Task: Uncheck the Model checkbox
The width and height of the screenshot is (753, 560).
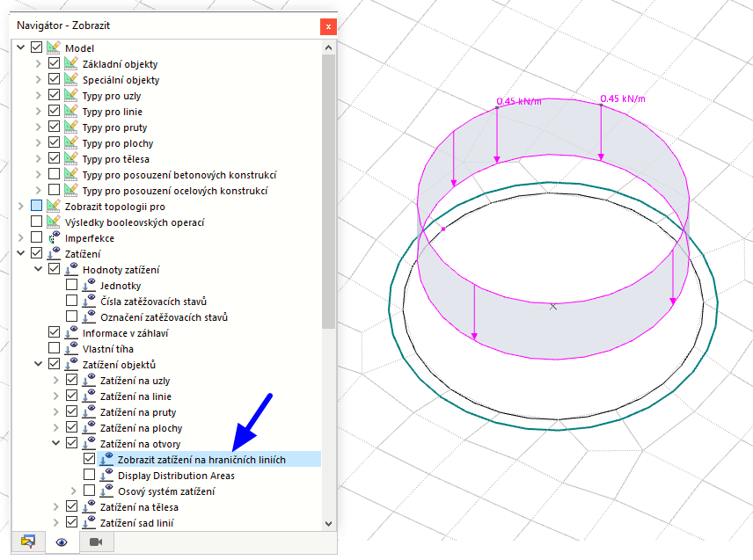Action: tap(36, 47)
